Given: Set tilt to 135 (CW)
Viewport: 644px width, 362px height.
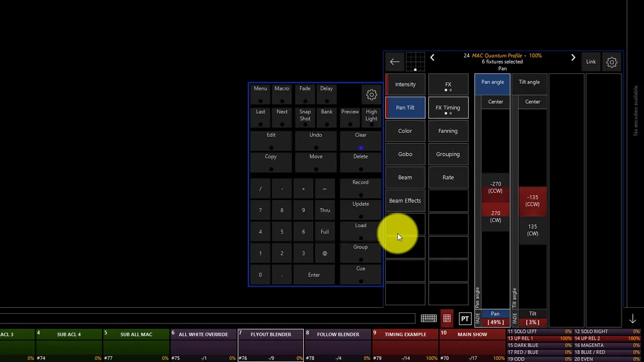Looking at the screenshot, I should tap(533, 230).
